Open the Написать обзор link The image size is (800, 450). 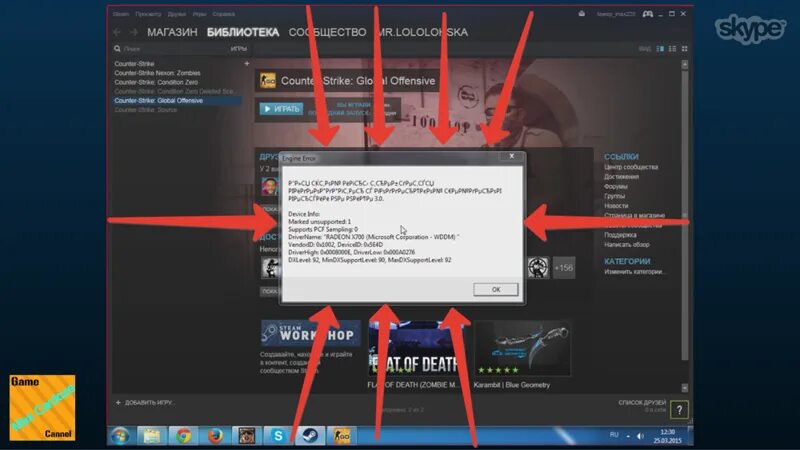627,244
